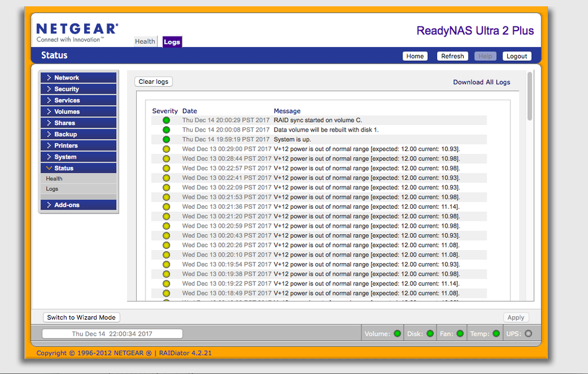588x374 pixels.
Task: Click yellow warning icon for 00:29:00 log entry
Action: click(166, 149)
